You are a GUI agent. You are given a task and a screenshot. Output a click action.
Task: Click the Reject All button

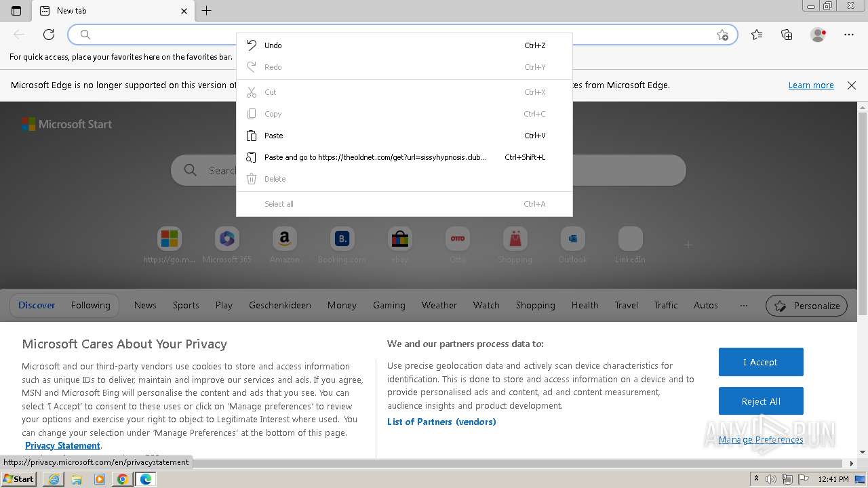761,401
